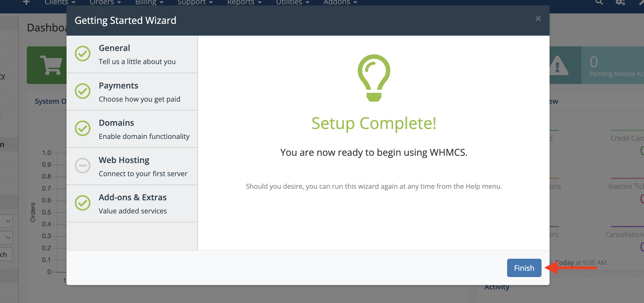644x303 pixels.
Task: Click the 'Setup Complete!' heading text
Action: tap(374, 123)
